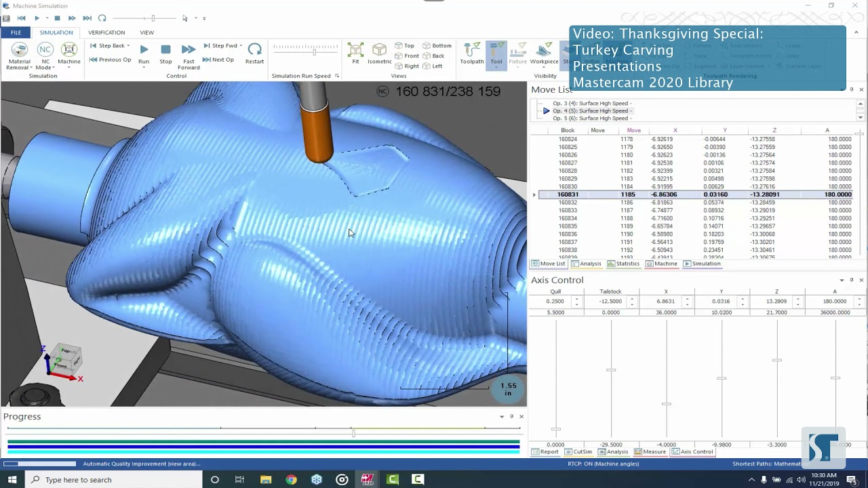Open the Machine tab in Move List panel
This screenshot has width=868, height=488.
tap(661, 264)
